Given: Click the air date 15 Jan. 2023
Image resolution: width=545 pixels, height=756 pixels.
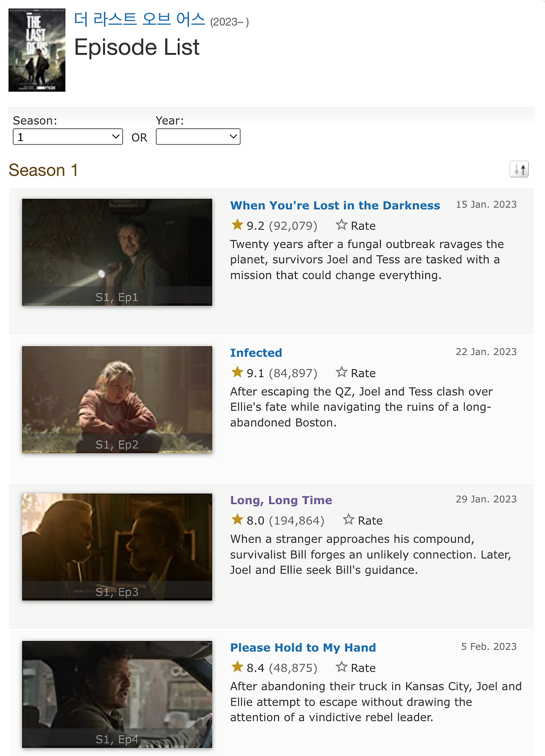Looking at the screenshot, I should (x=486, y=205).
